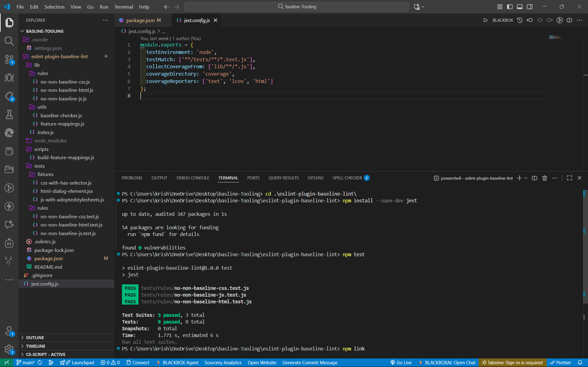Maximize the terminal panel size
The width and height of the screenshot is (588, 367).
point(569,178)
